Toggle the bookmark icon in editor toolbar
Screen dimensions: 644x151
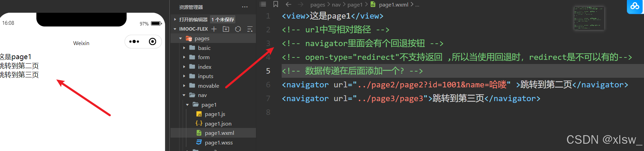click(x=276, y=4)
